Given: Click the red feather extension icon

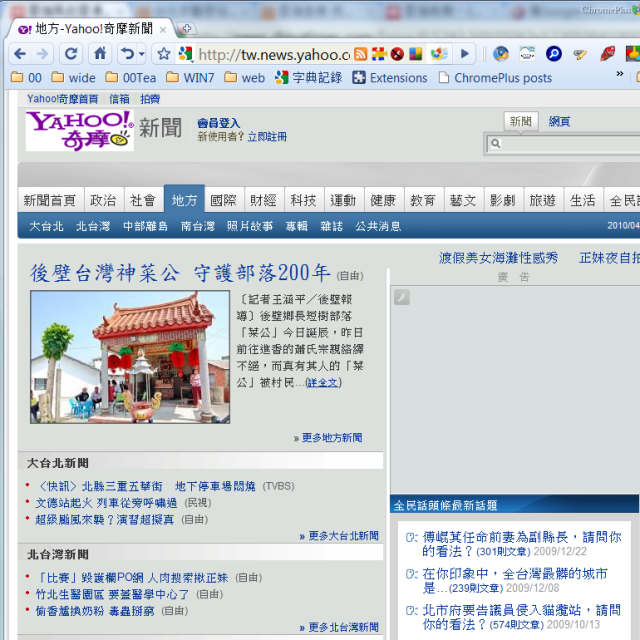Looking at the screenshot, I should (607, 54).
